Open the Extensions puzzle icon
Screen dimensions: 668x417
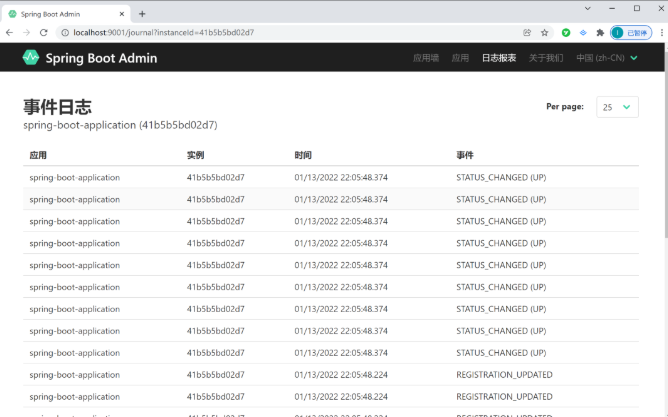pos(600,33)
